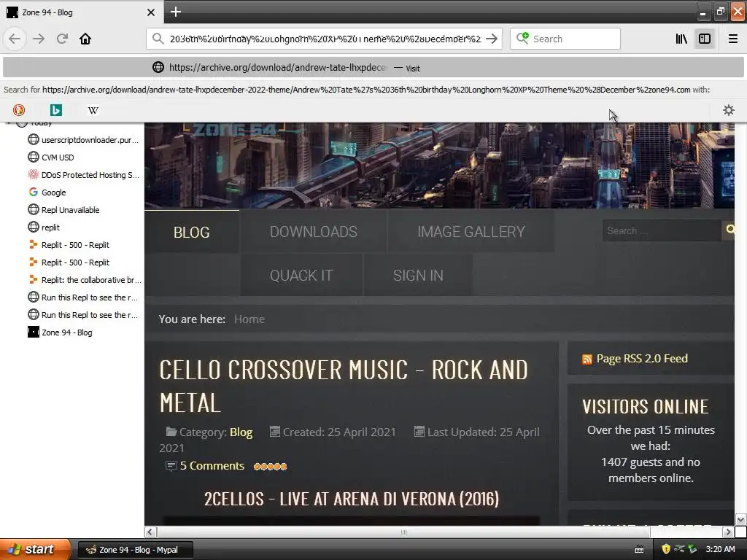The height and width of the screenshot is (560, 747).
Task: Open the IMAGE GALLERY navigation tab
Action: coord(471,232)
